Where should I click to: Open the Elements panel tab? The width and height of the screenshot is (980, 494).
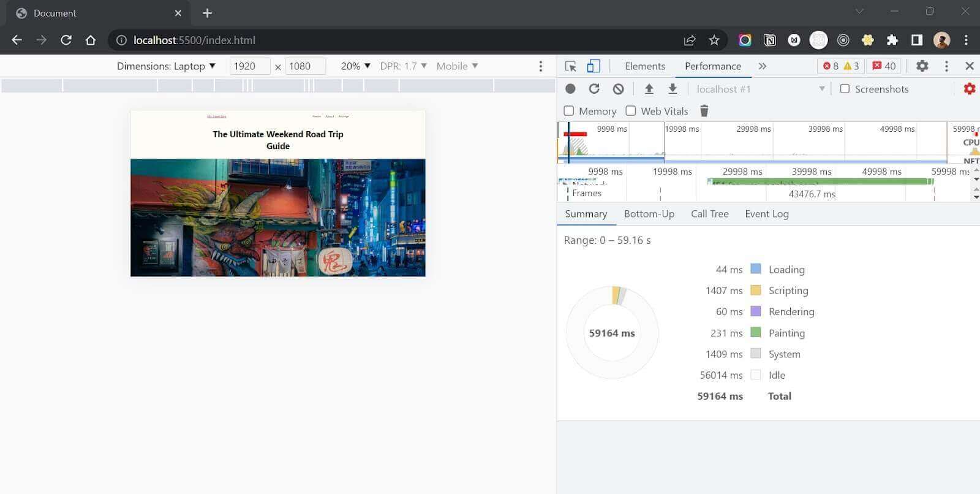click(644, 66)
